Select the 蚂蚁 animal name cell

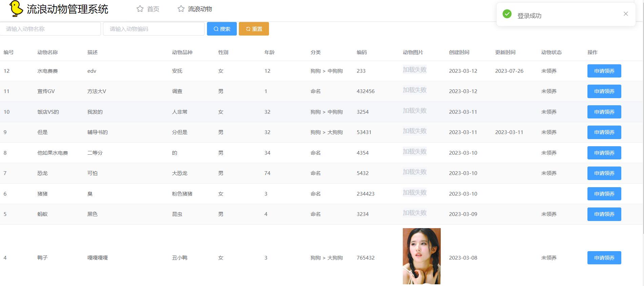tap(42, 214)
